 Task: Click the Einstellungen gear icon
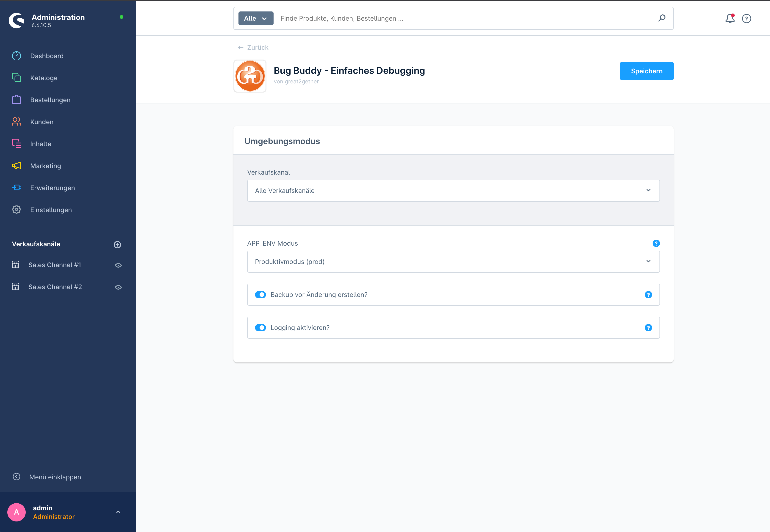(16, 210)
